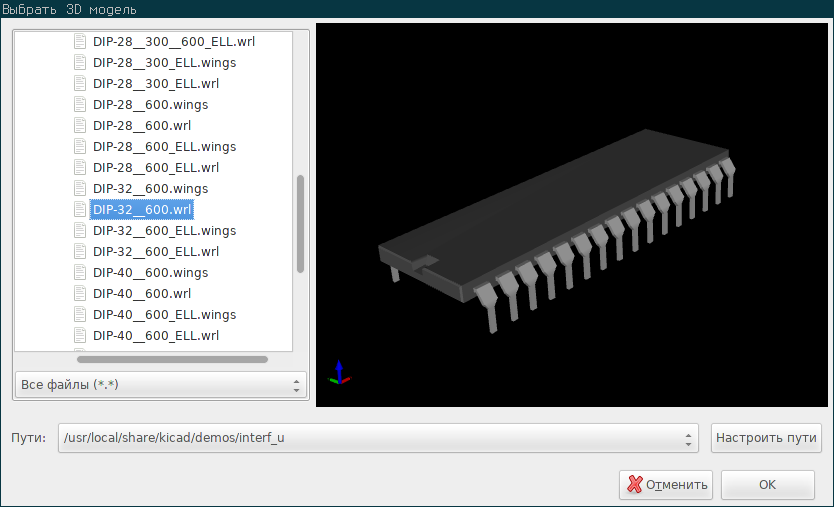This screenshot has width=834, height=507.
Task: Select DIP-40__600.wrl in file list
Action: [142, 294]
